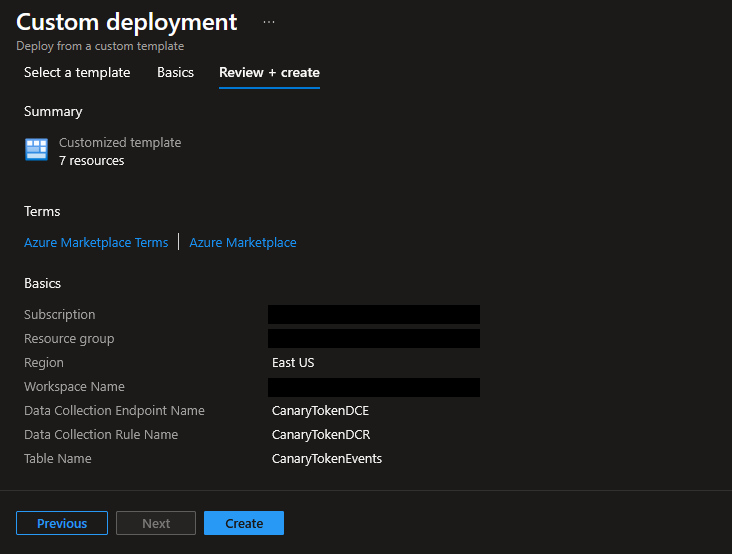Viewport: 732px width, 554px height.
Task: Click the Data Collection Rule Name label
Action: pos(101,435)
